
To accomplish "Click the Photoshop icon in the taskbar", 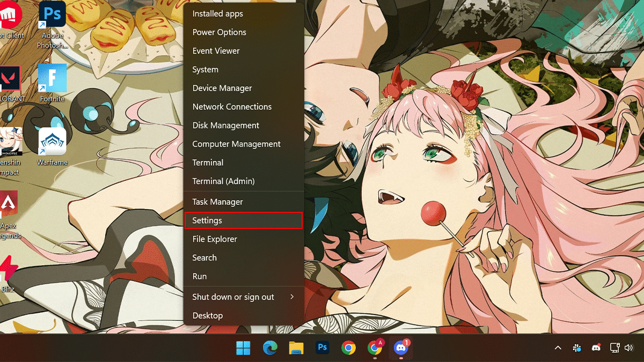I will pos(323,348).
